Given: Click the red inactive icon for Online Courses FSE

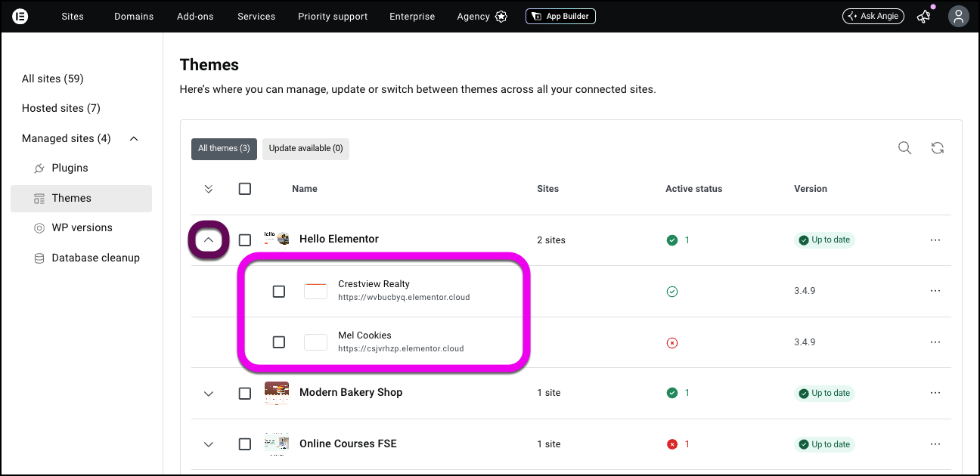Looking at the screenshot, I should [672, 444].
